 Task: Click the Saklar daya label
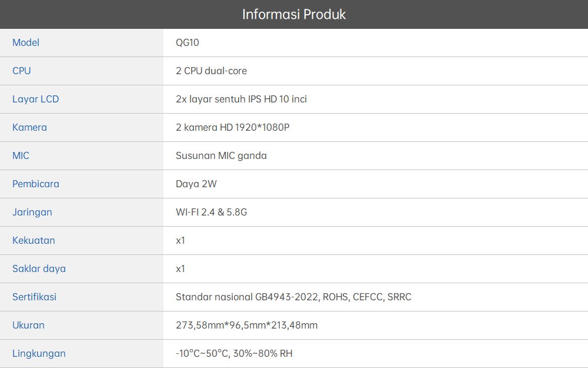(39, 268)
